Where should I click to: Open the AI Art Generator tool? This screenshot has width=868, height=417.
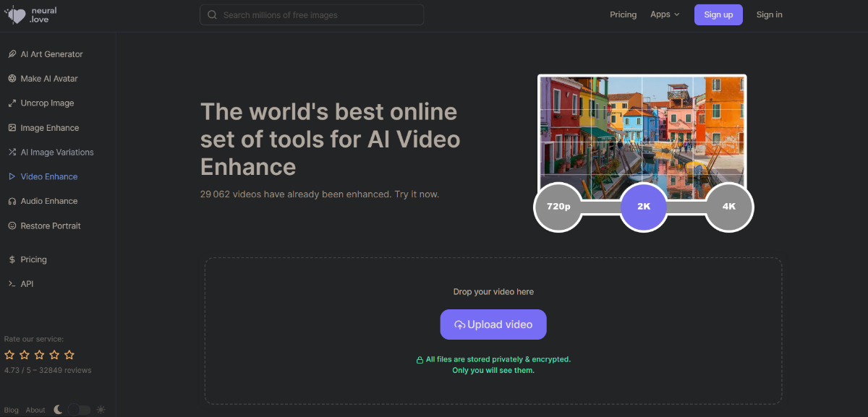tap(51, 53)
